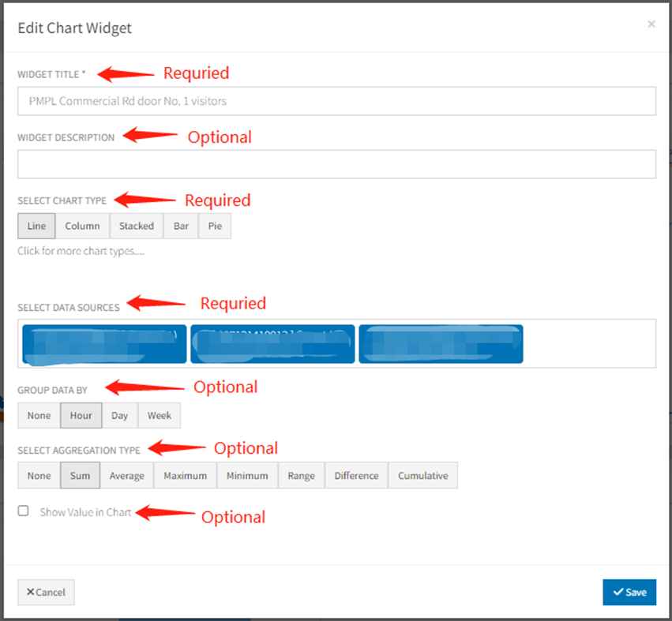Pick the Bar chart type
The image size is (672, 621).
181,226
